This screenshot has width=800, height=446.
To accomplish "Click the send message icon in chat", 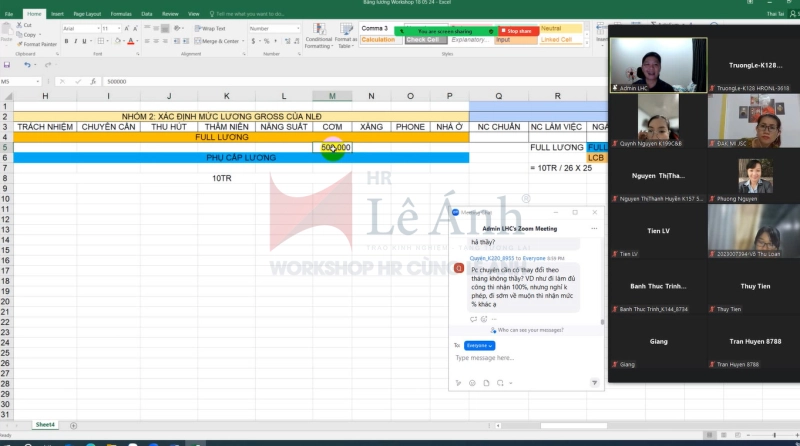I will 596,382.
